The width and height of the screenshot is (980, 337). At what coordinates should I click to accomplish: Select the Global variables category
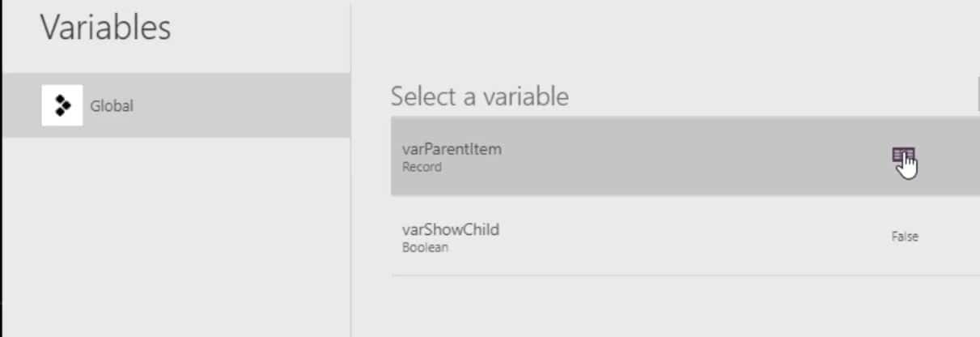(x=176, y=105)
